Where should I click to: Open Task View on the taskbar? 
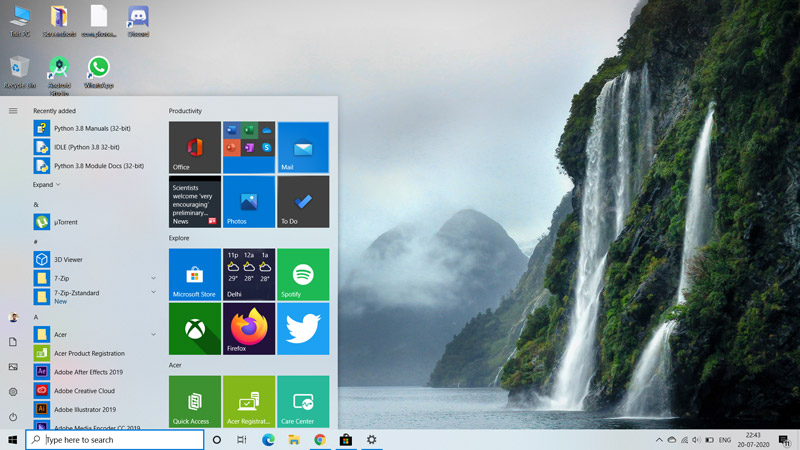(x=242, y=440)
